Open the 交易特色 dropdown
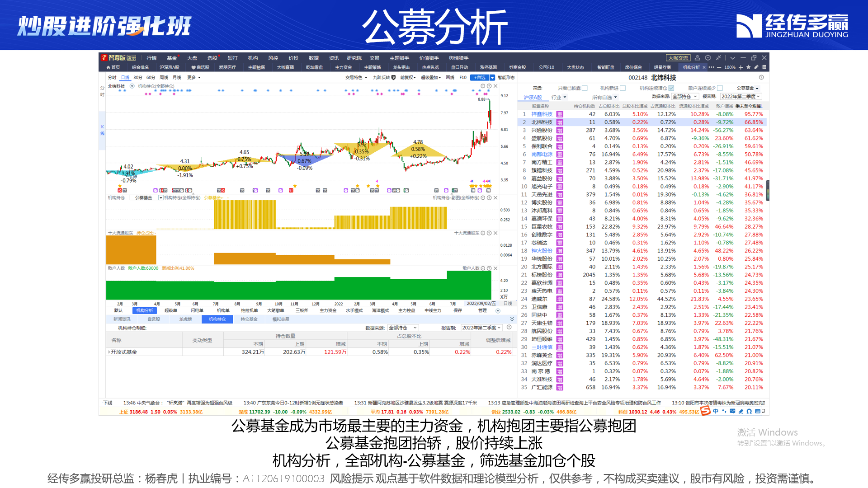The image size is (868, 488). point(356,77)
